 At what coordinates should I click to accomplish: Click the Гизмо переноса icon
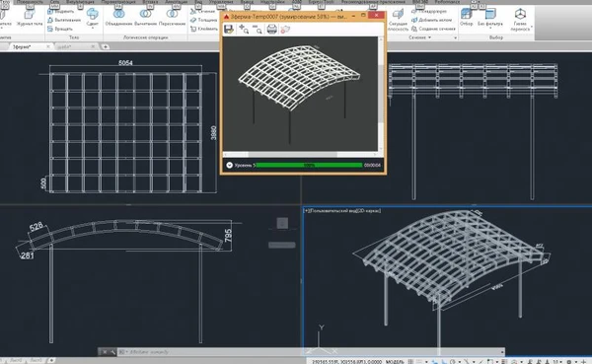[520, 15]
